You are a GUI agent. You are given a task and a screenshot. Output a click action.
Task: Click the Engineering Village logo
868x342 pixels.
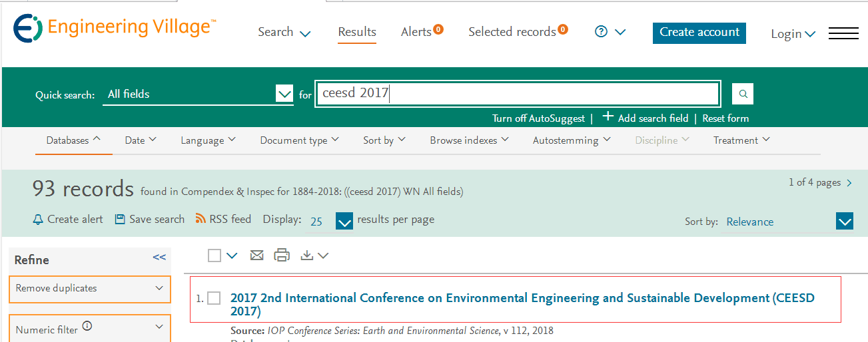pos(115,29)
